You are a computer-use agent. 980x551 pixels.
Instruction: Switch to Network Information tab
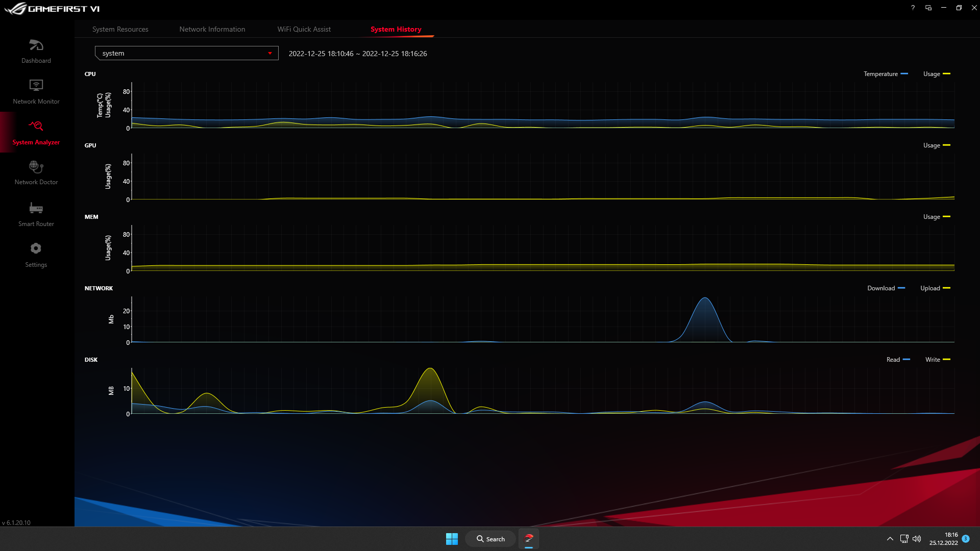(x=212, y=29)
